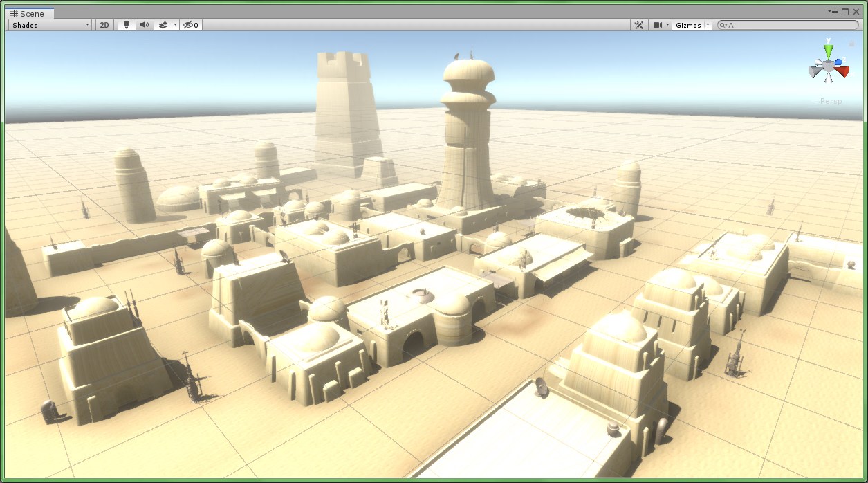Click the blue Z axis cone on gizmo
The height and width of the screenshot is (483, 868).
(x=838, y=62)
